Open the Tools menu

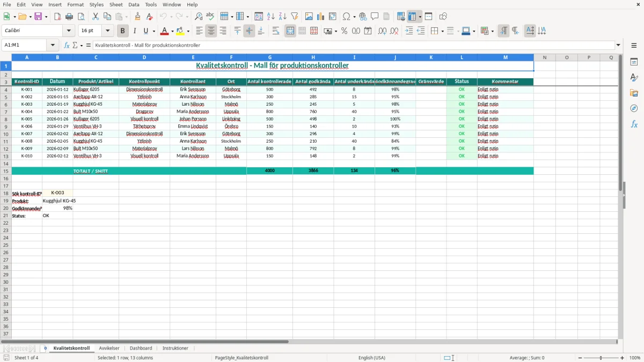[x=151, y=4]
